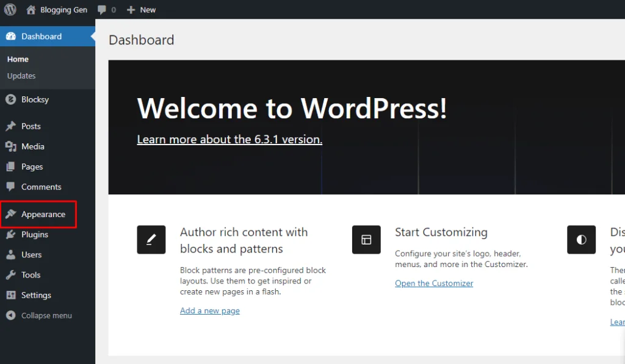Open the Settings menu
Image resolution: width=625 pixels, height=364 pixels.
[48, 295]
